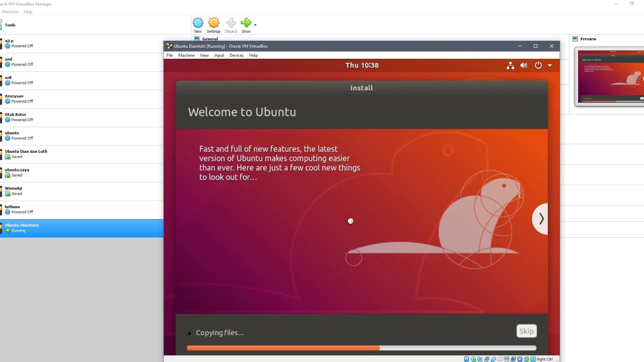Image resolution: width=644 pixels, height=362 pixels.
Task: Click the Ubuntu power icon
Action: coord(538,65)
